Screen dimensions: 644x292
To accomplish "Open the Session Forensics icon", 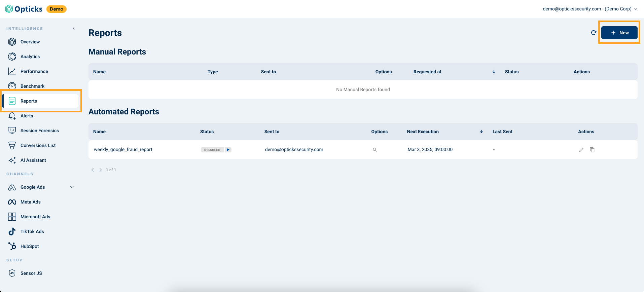I will pyautogui.click(x=12, y=131).
